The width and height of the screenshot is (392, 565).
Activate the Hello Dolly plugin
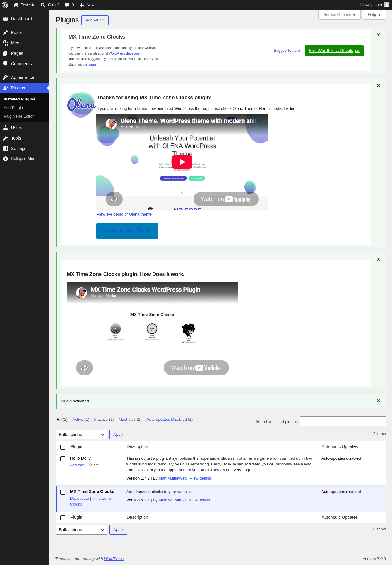[x=77, y=465]
